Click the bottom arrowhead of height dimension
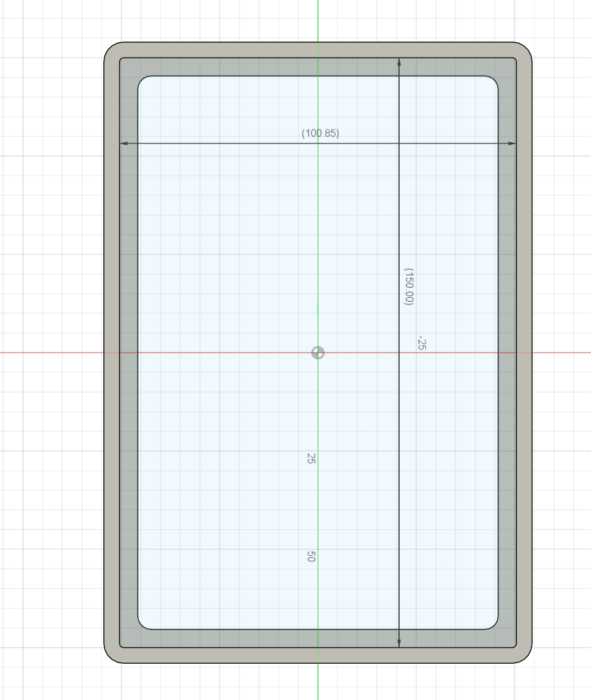 tap(399, 643)
